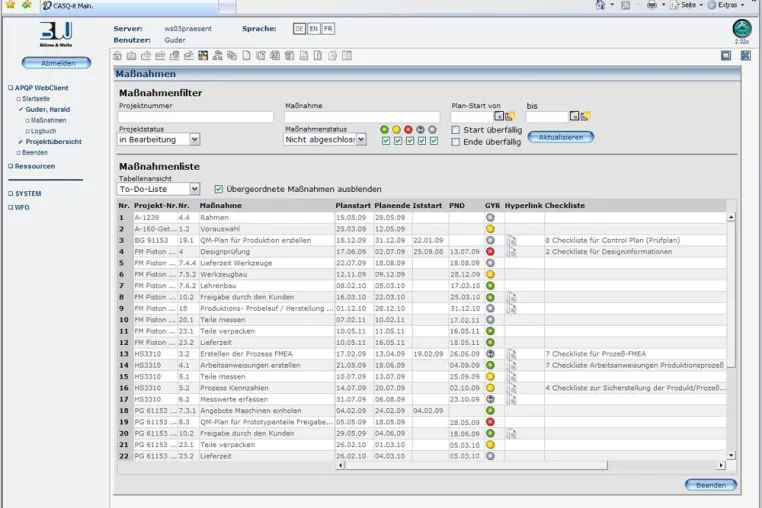
Task: Open hyperlink document icon for Erstellen der Prozess FMEA
Action: tap(511, 354)
